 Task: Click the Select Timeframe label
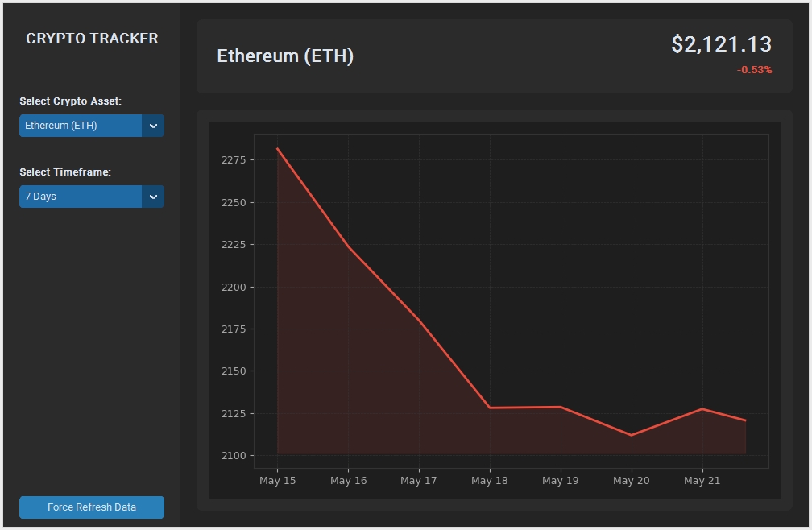pyautogui.click(x=65, y=172)
